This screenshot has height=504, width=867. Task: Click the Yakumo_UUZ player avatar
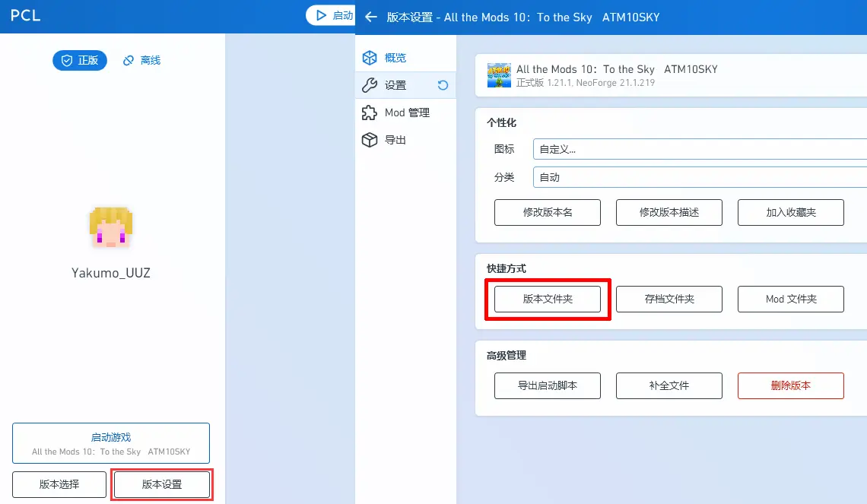(x=110, y=227)
